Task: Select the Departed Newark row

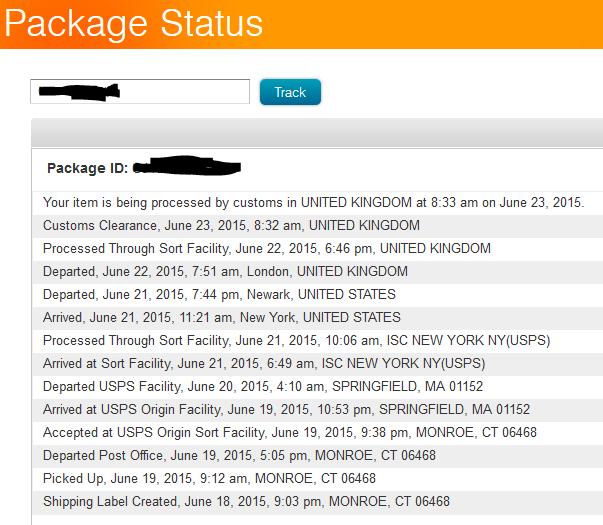Action: pos(219,294)
